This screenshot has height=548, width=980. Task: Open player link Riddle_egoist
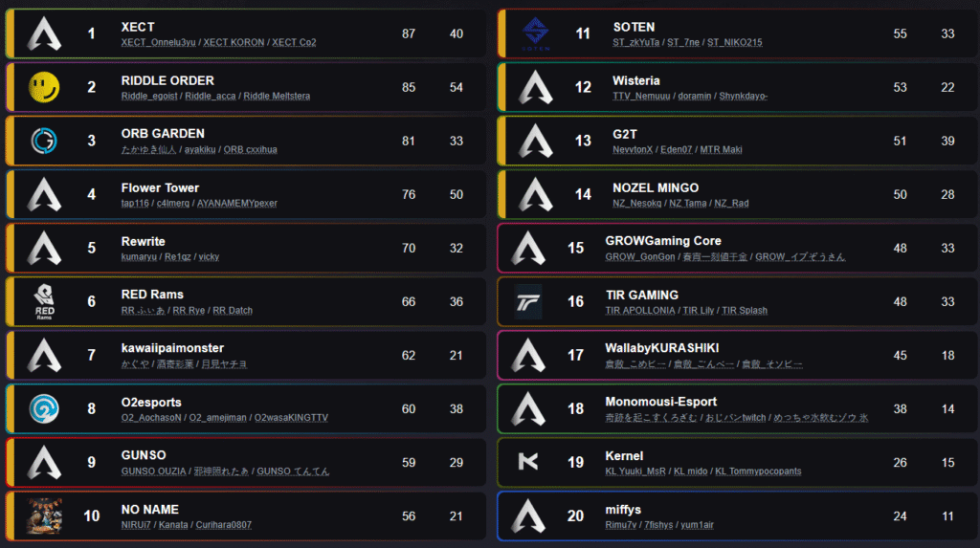[x=149, y=97]
